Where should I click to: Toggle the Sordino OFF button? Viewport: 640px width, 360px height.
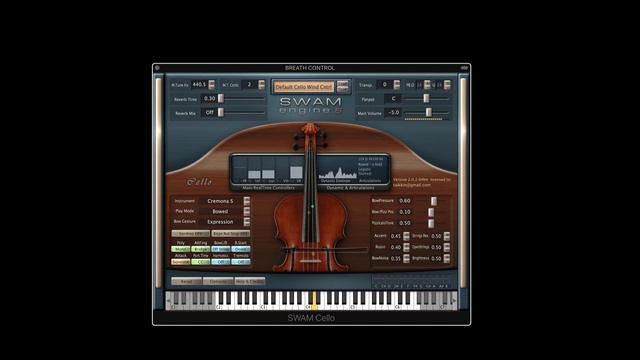191,234
